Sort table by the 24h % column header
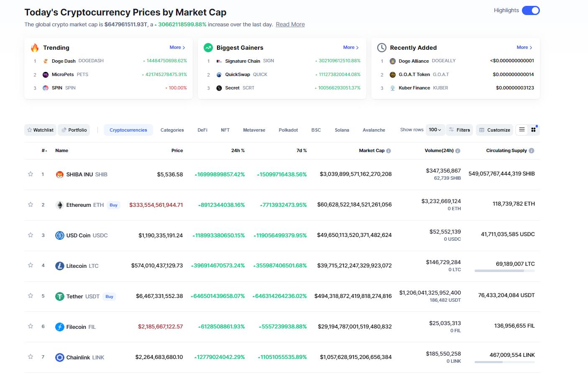Image resolution: width=588 pixels, height=374 pixels. pyautogui.click(x=238, y=151)
